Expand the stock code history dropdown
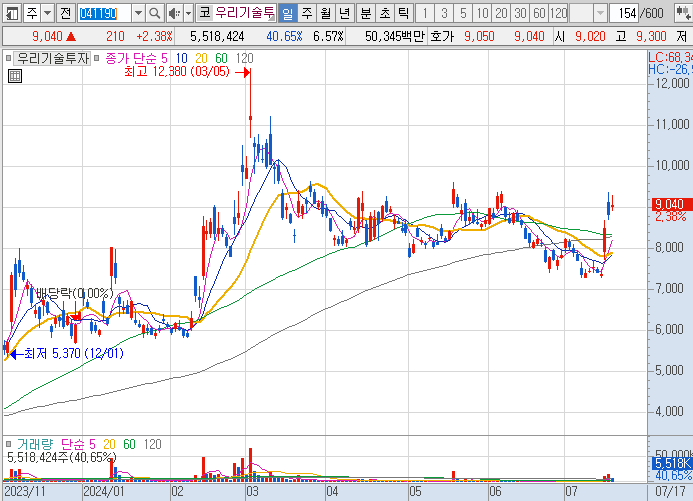 (x=138, y=13)
